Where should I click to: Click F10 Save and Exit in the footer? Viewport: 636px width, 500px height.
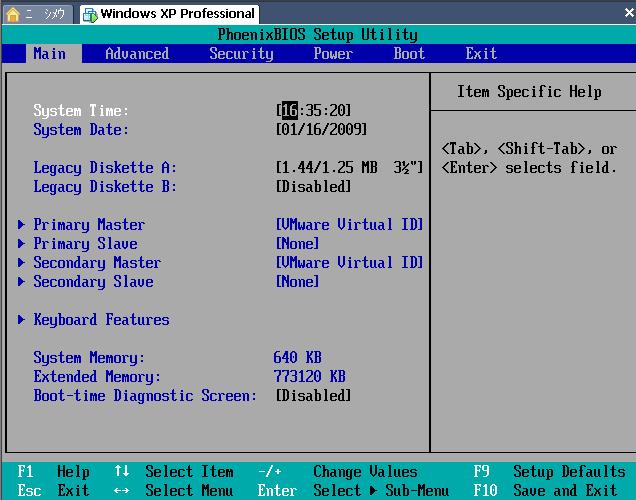tap(546, 491)
